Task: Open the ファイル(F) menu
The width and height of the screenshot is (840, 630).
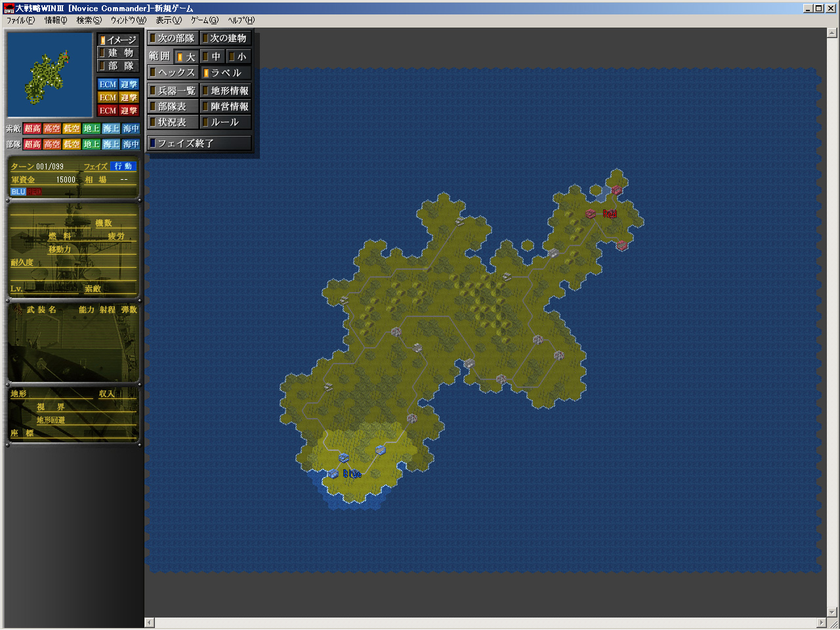Action: click(20, 20)
